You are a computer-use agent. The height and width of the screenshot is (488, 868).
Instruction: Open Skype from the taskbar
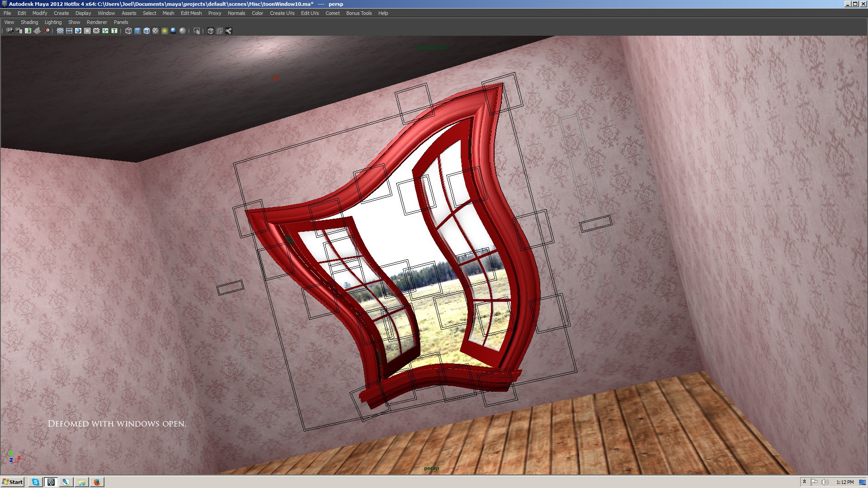pyautogui.click(x=35, y=482)
